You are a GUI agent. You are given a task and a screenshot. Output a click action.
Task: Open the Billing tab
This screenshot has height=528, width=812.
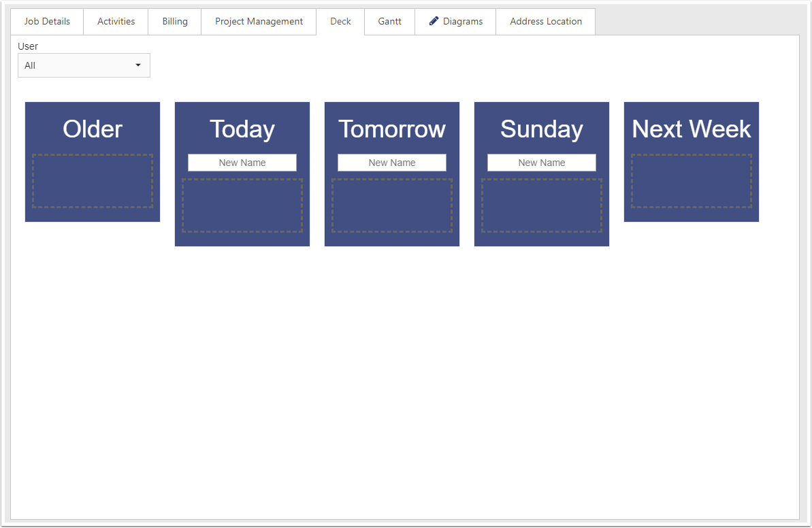(x=175, y=22)
